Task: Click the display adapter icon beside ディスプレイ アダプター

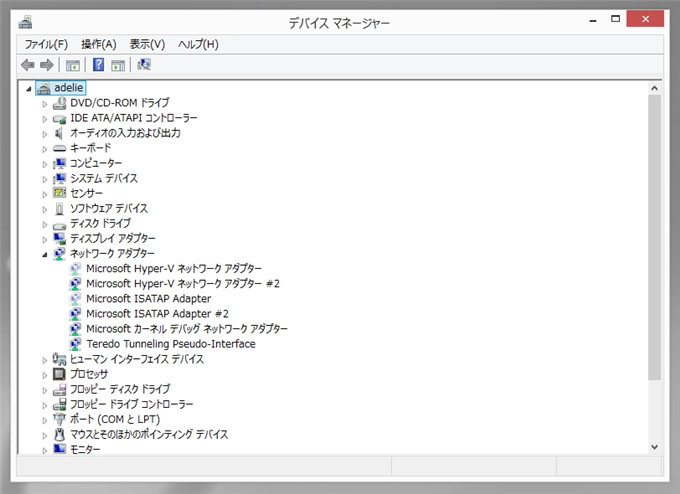Action: pyautogui.click(x=59, y=239)
